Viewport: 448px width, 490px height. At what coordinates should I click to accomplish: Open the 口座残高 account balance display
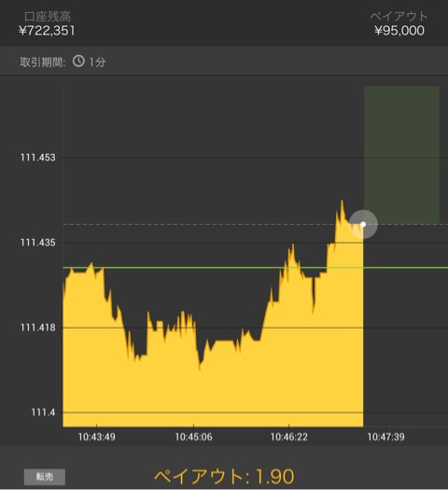tap(47, 23)
